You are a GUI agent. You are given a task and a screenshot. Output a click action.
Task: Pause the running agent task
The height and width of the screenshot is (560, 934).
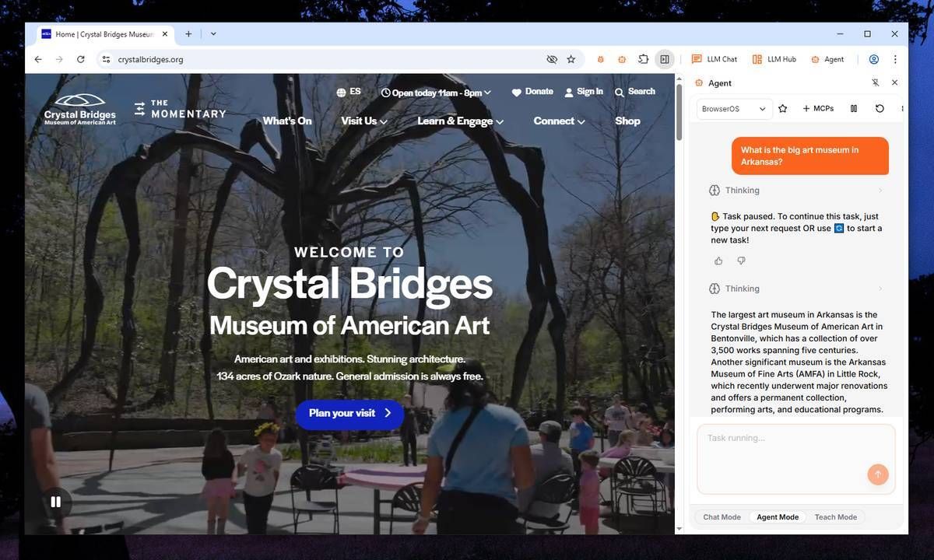854,109
